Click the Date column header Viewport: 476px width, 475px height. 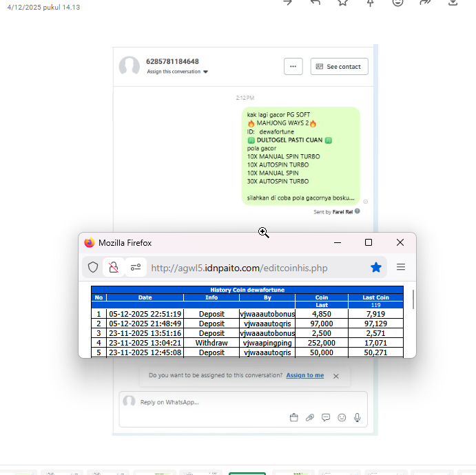(145, 297)
